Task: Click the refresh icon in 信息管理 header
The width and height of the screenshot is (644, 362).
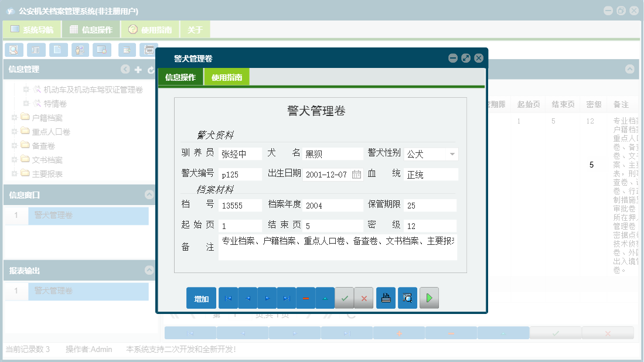Action: pyautogui.click(x=150, y=69)
